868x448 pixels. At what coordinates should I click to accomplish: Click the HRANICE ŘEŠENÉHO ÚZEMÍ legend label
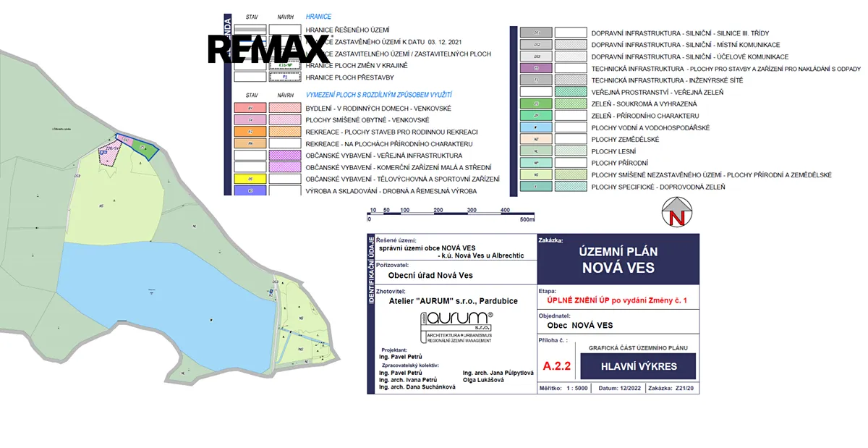tap(348, 30)
